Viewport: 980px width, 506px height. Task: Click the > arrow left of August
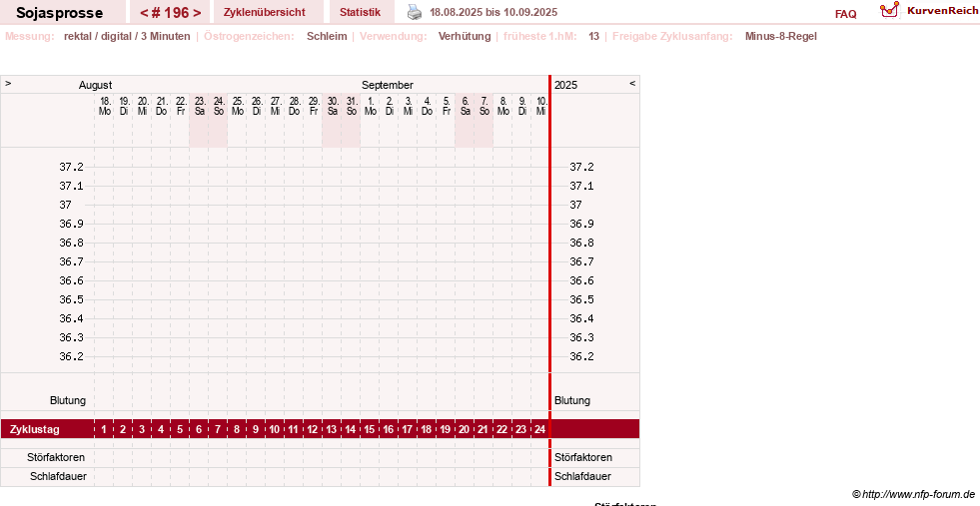coord(8,83)
